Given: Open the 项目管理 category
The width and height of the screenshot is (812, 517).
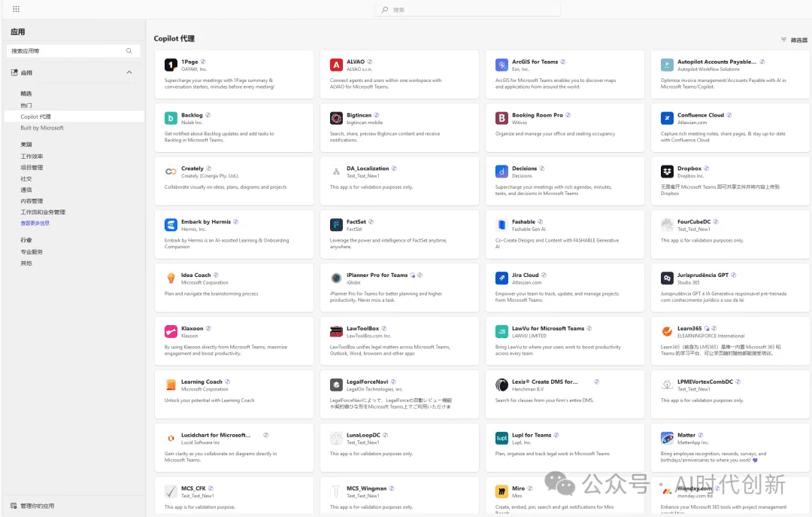Looking at the screenshot, I should click(x=32, y=168).
